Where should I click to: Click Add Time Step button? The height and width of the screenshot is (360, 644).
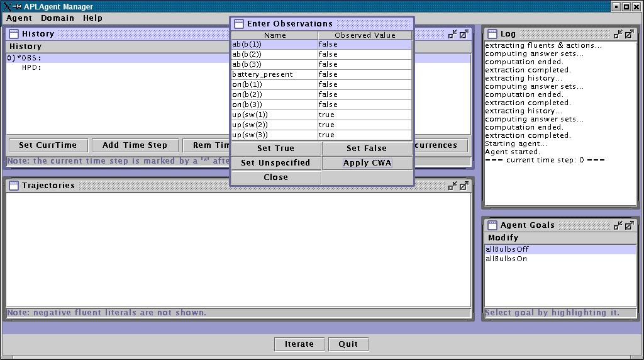(x=135, y=145)
